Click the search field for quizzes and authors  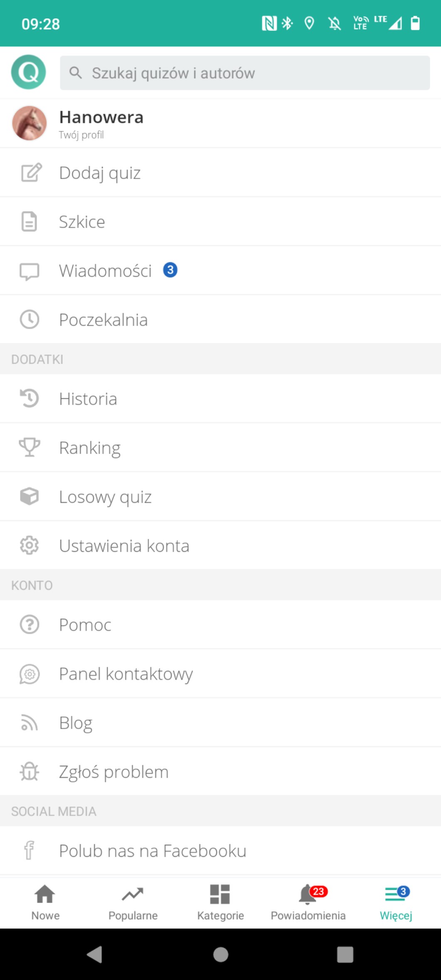[x=245, y=73]
